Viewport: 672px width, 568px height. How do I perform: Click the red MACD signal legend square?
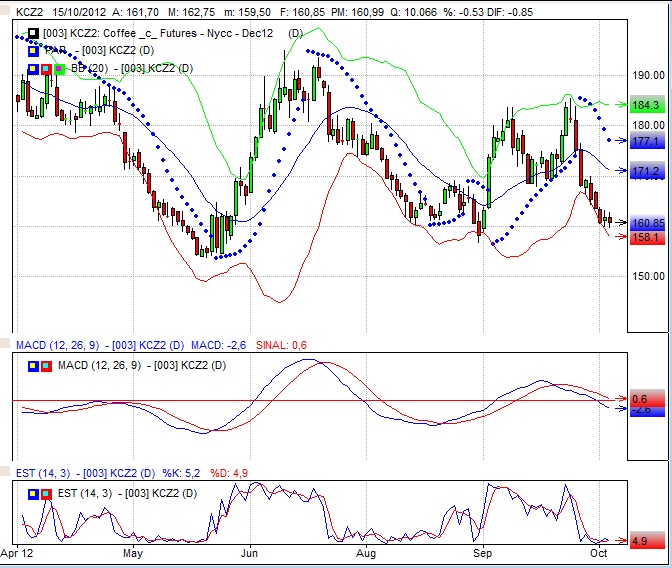(46, 364)
